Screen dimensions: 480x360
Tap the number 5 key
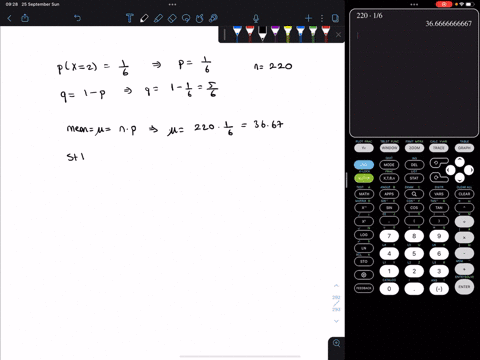tap(414, 254)
